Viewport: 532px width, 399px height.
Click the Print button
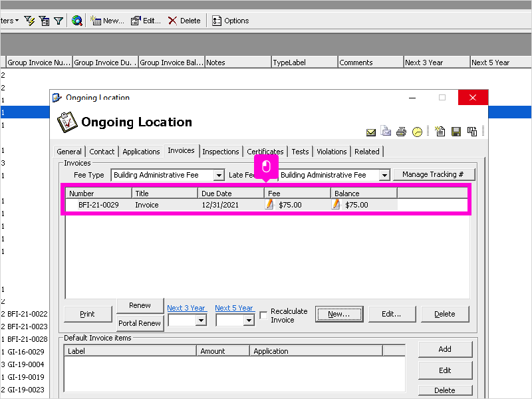click(x=88, y=314)
